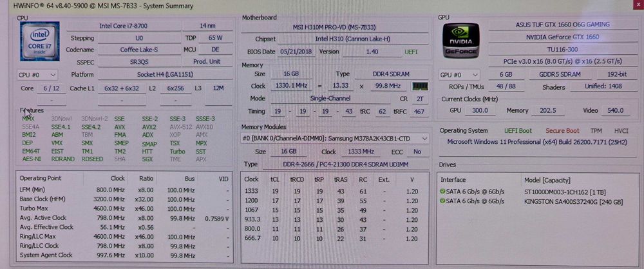This screenshot has width=644, height=269.
Task: Click the 540.0 Video clock value
Action: pyautogui.click(x=614, y=111)
